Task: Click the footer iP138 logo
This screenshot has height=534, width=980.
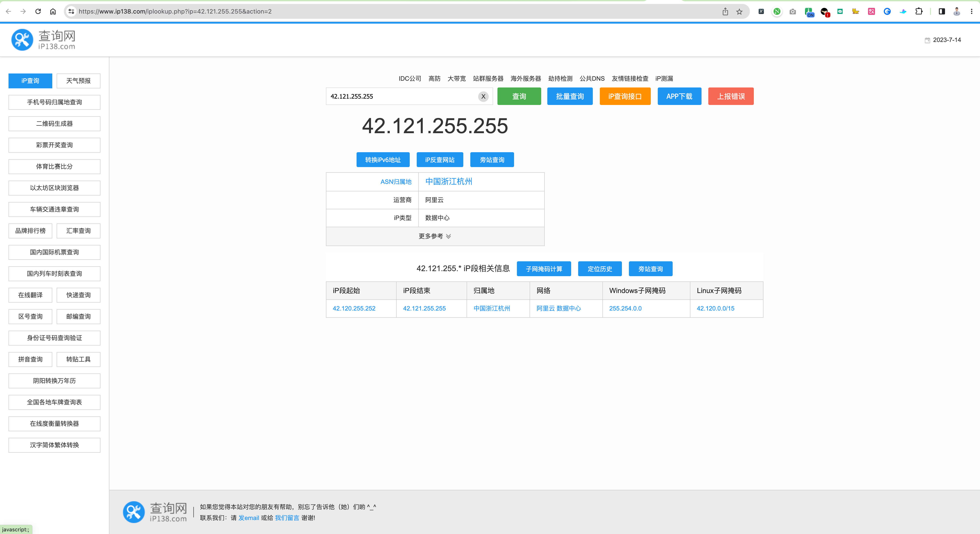Action: (x=155, y=512)
